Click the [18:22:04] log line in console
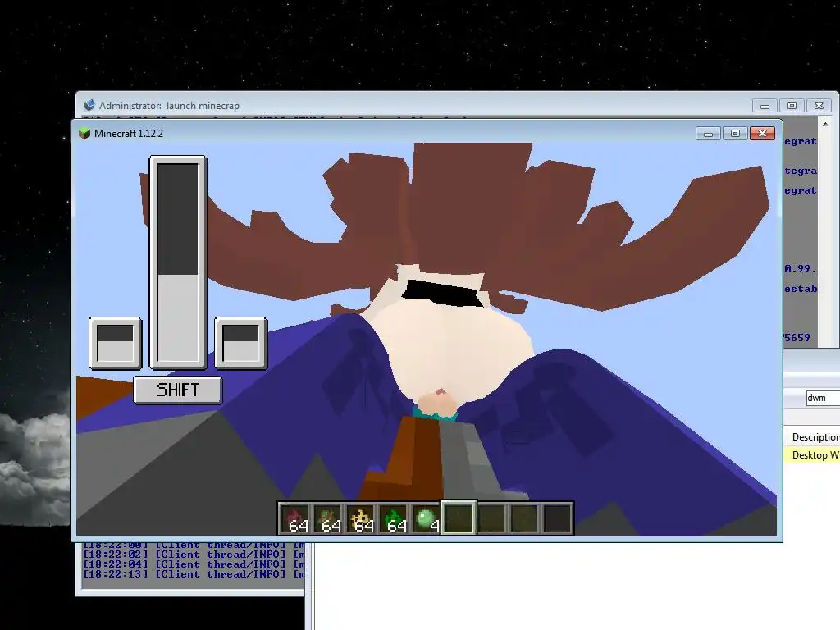 pyautogui.click(x=194, y=564)
